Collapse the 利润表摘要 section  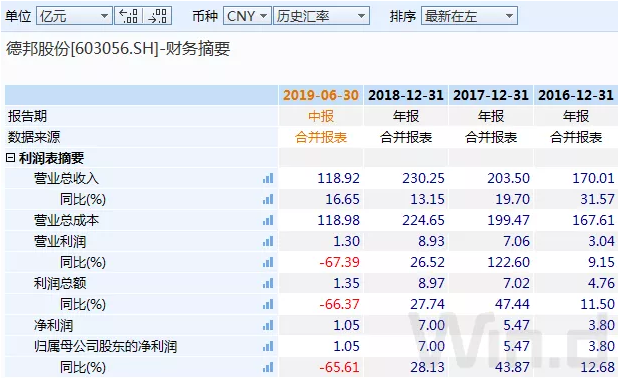click(x=11, y=158)
